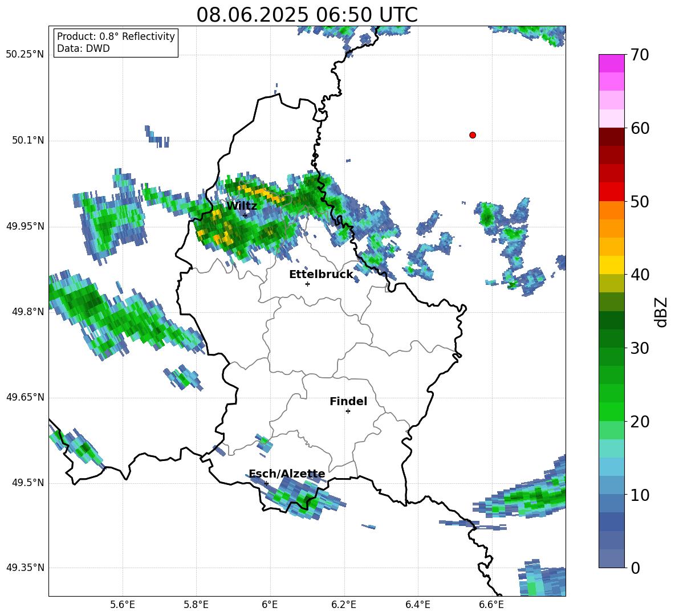Click the colorbar tick label 40
The width and height of the screenshot is (675, 616).
tap(640, 275)
